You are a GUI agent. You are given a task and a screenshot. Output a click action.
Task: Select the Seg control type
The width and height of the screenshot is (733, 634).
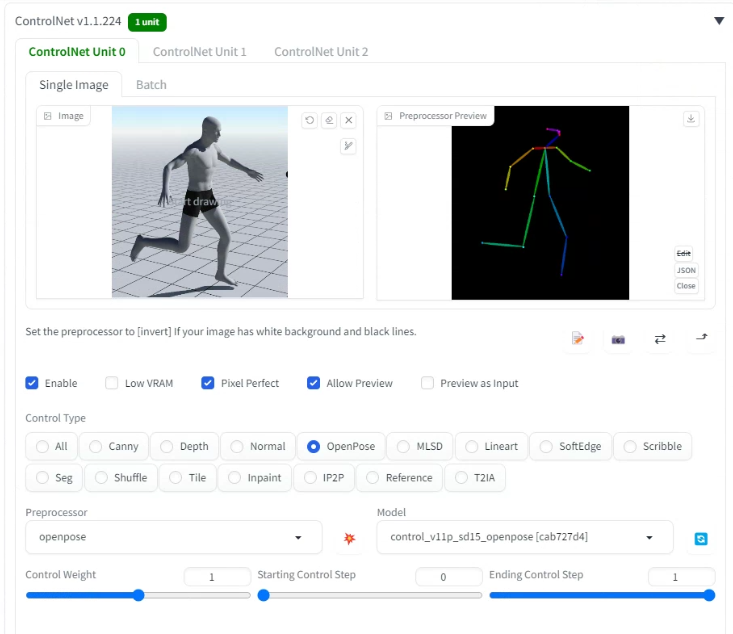tap(54, 478)
